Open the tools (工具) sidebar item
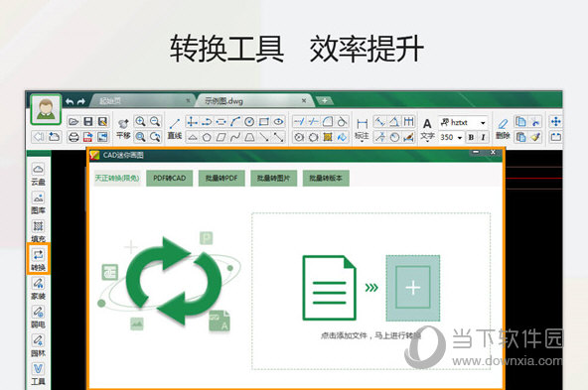This screenshot has height=390, width=588. (x=38, y=374)
